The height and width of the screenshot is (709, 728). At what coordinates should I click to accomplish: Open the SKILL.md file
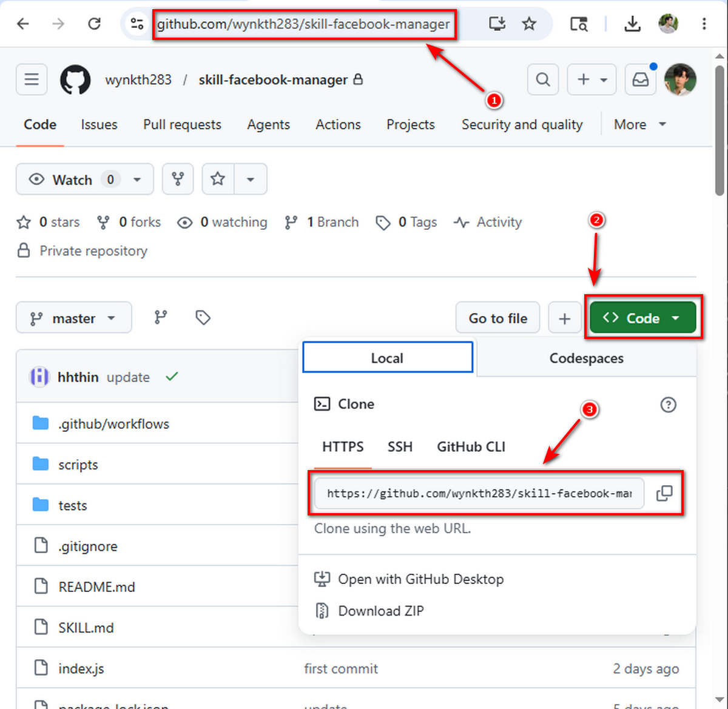click(86, 628)
